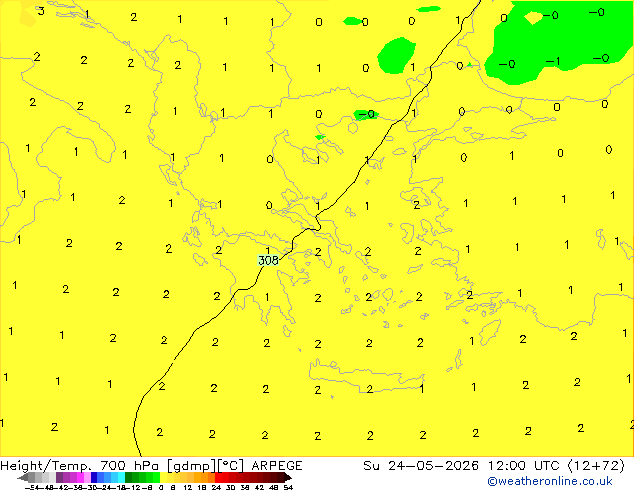The image size is (634, 490).
Task: Click the '[°C]' units label
Action: [231, 466]
